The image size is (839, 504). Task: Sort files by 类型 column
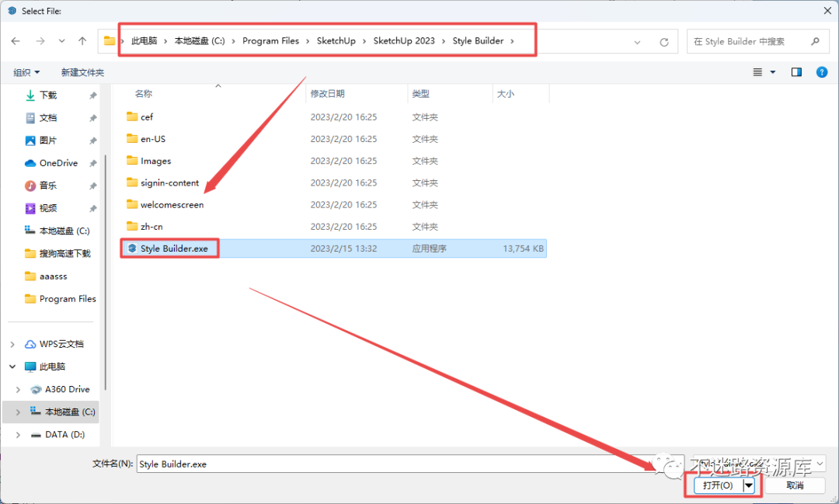coord(420,94)
